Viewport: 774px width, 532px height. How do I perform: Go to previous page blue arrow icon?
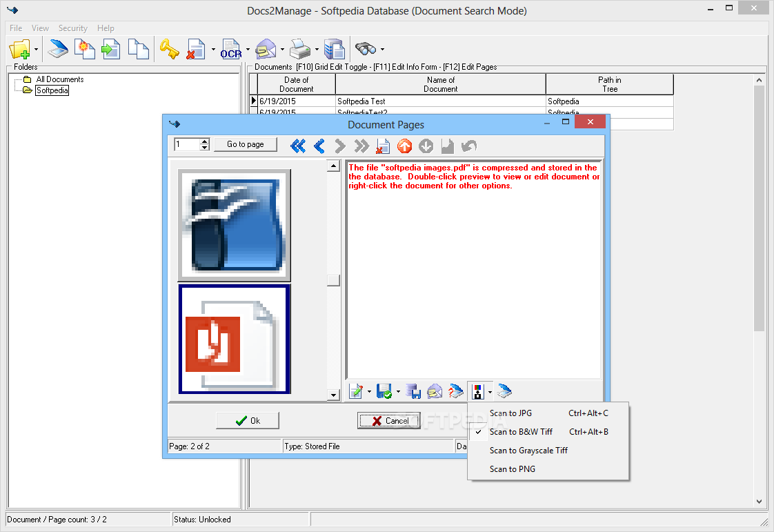319,146
